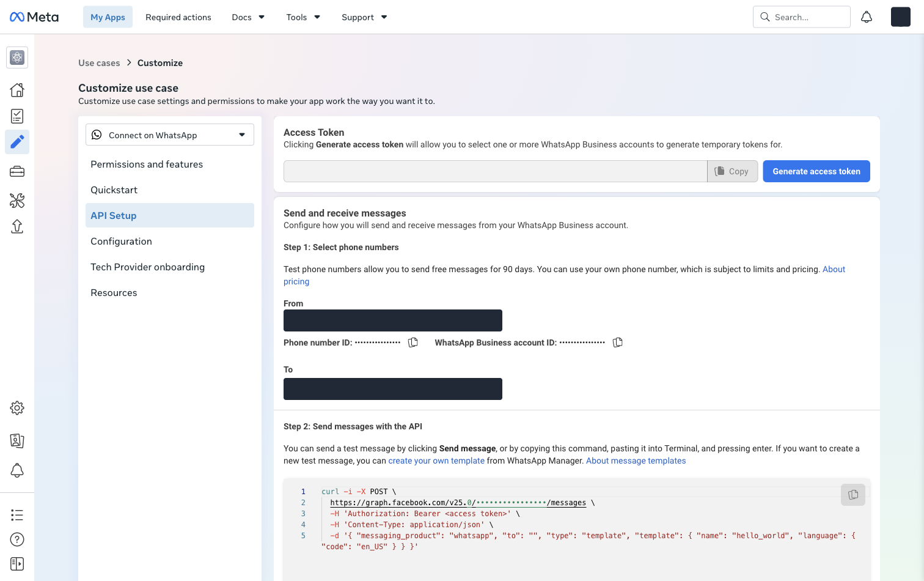Go to the dashboard home icon

[17, 90]
